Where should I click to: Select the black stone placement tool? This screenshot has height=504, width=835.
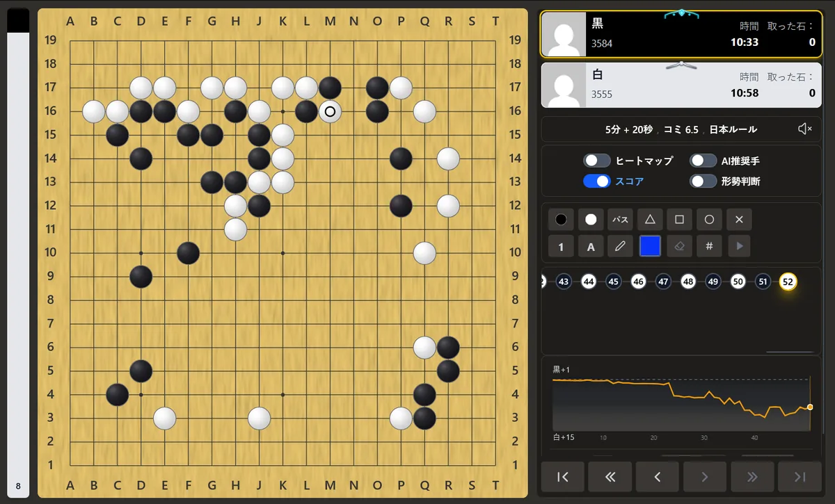(561, 220)
